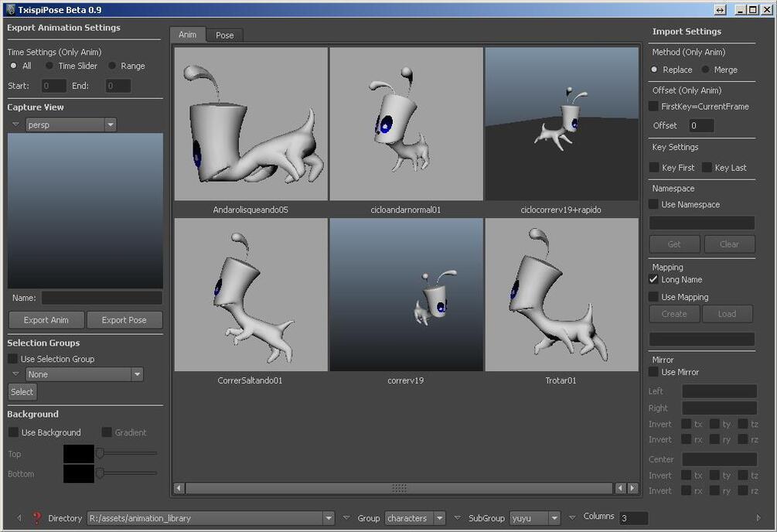Screen dimensions: 777x532
Task: Click the rightmost scrollbar arrow button
Action: tap(632, 489)
